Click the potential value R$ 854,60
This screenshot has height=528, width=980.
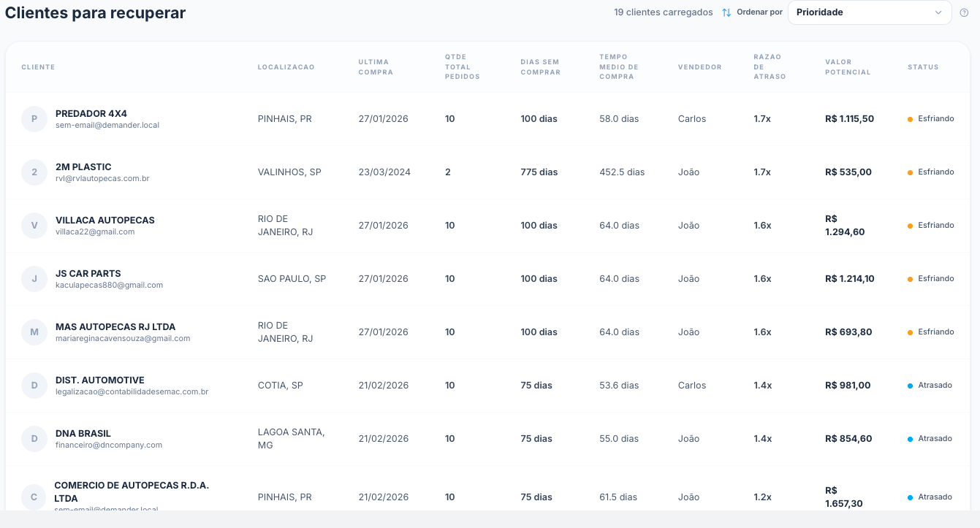tap(848, 439)
